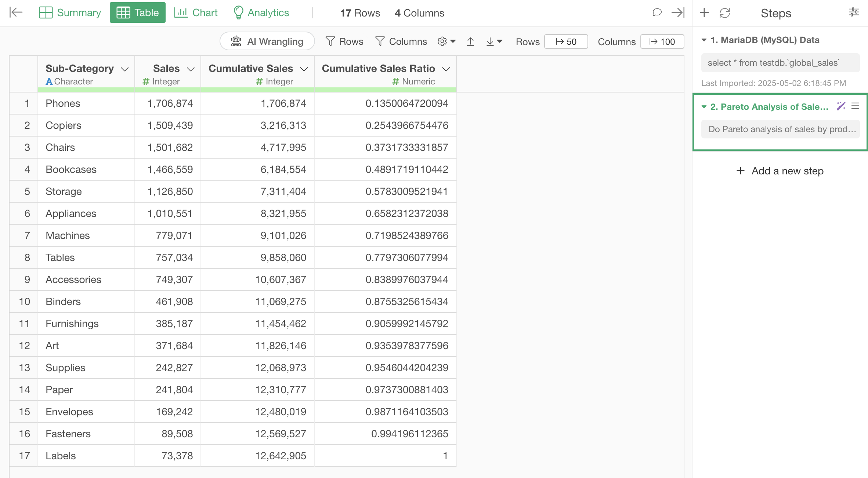The width and height of the screenshot is (868, 478).
Task: Open Cumulative Sales column menu chevron
Action: coord(304,69)
